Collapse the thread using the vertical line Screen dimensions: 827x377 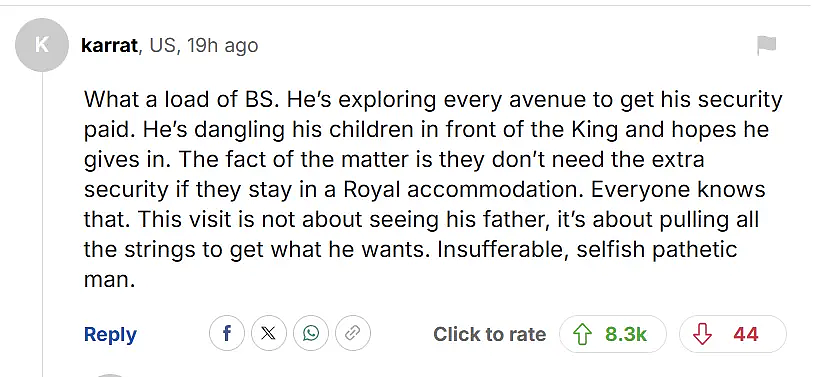(x=42, y=224)
